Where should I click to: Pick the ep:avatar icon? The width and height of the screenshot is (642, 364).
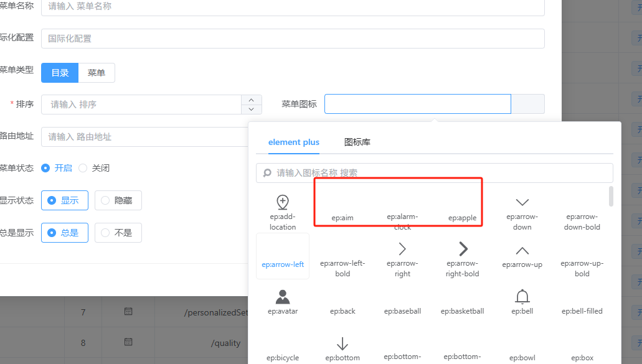coord(283,302)
